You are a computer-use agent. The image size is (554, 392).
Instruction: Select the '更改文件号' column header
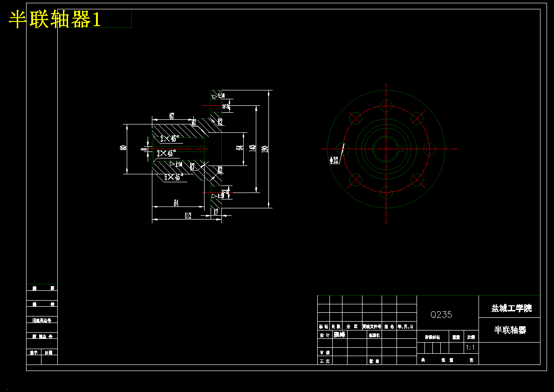click(x=372, y=327)
